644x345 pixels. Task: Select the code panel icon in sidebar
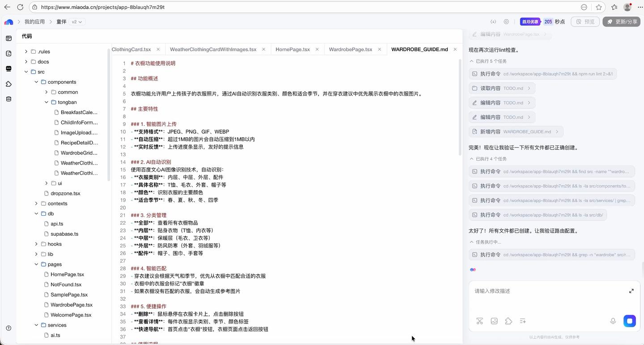coord(8,68)
